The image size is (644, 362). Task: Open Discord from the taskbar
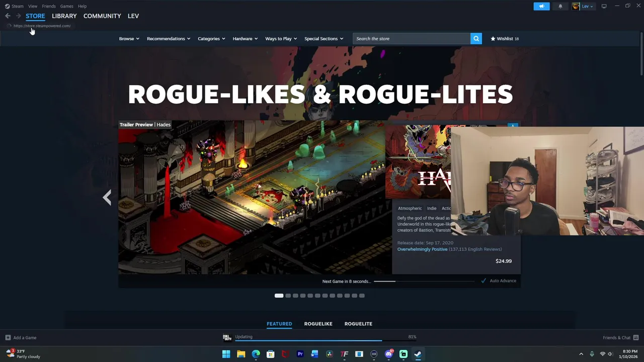click(388, 354)
